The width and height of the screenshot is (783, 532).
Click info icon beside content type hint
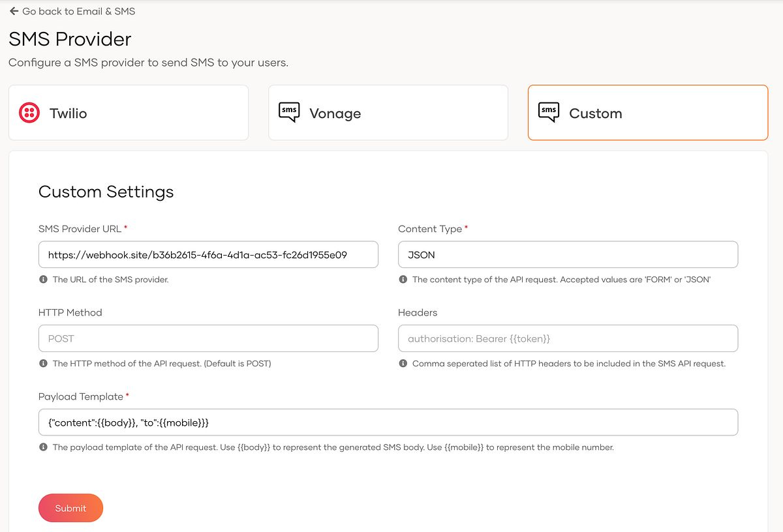(403, 280)
